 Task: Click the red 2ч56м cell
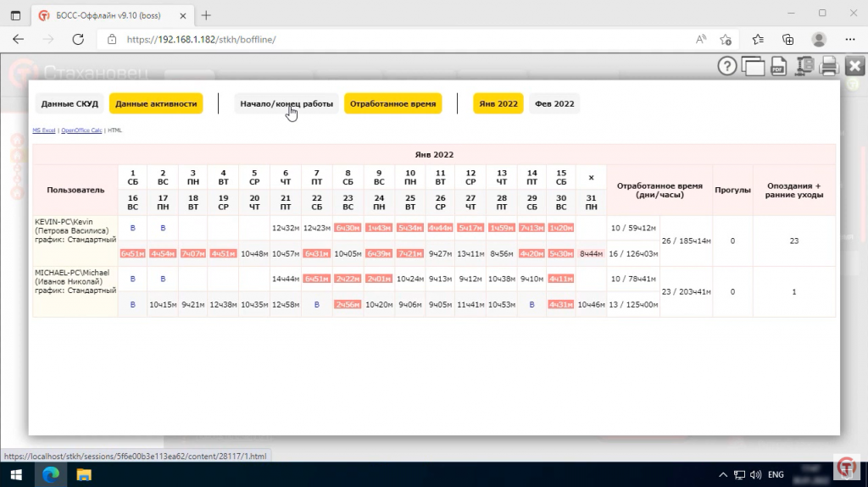(x=348, y=304)
